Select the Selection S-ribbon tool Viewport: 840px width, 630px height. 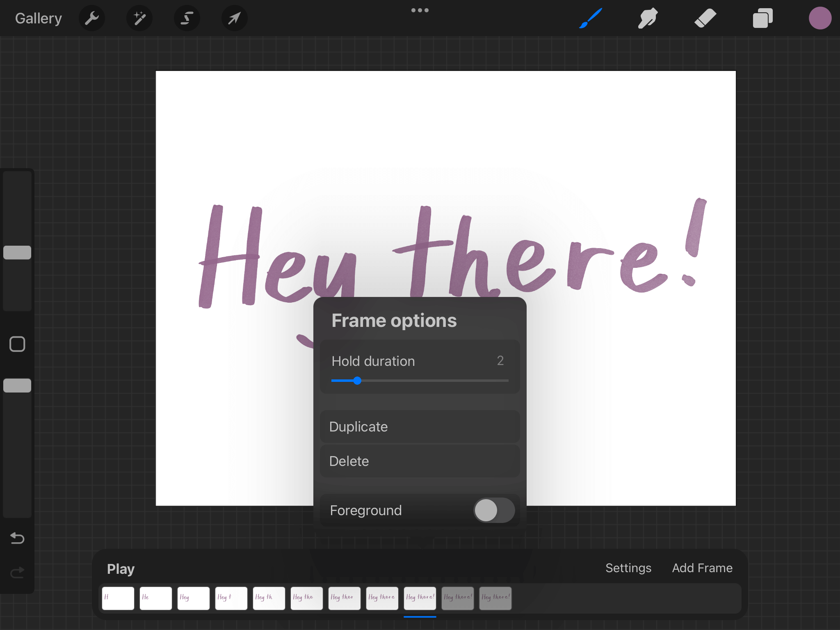pyautogui.click(x=187, y=18)
